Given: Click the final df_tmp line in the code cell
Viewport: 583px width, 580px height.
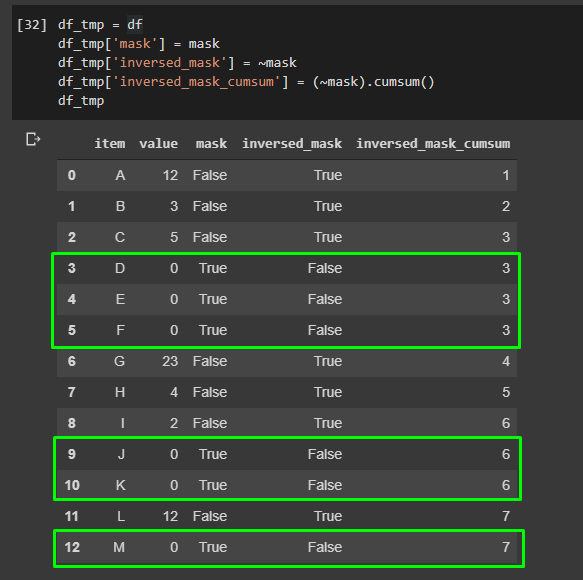Looking at the screenshot, I should pyautogui.click(x=81, y=101).
